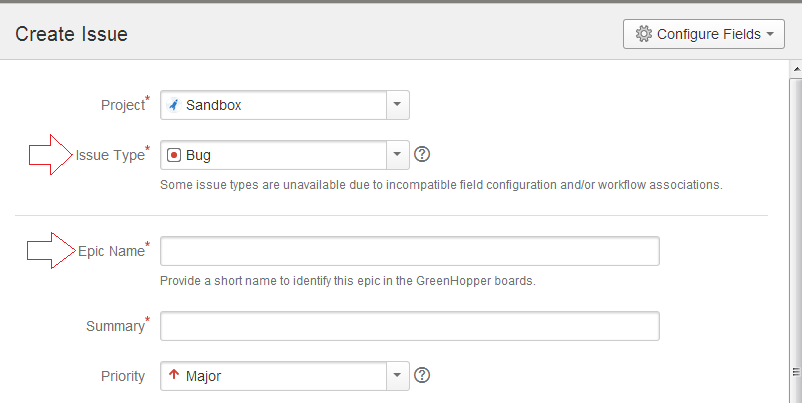Click the red Bug issue type icon
This screenshot has height=403, width=802.
click(x=174, y=155)
